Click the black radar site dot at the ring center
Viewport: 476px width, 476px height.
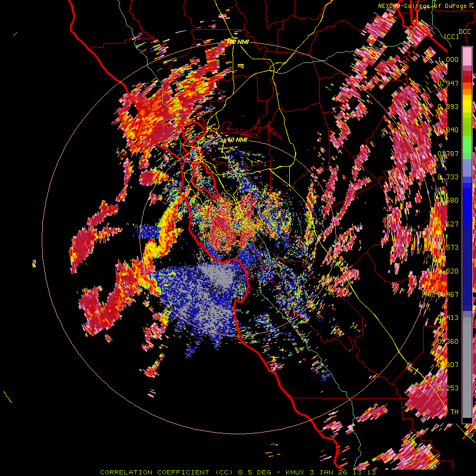click(237, 239)
